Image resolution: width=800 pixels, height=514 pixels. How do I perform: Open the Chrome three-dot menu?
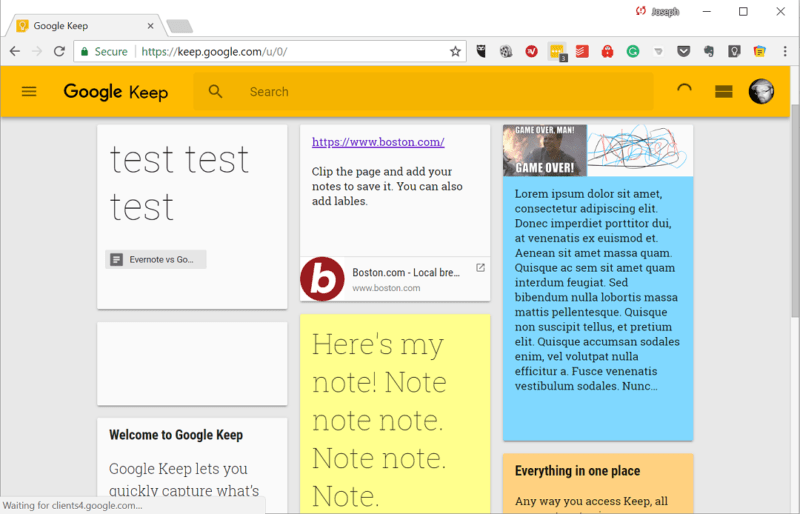pyautogui.click(x=785, y=52)
